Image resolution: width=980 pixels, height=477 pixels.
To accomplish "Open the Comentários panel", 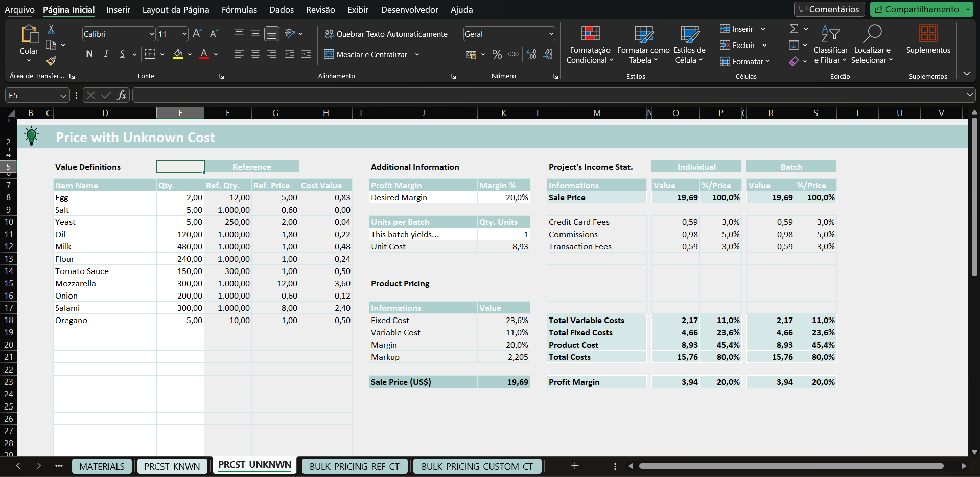I will coord(829,9).
